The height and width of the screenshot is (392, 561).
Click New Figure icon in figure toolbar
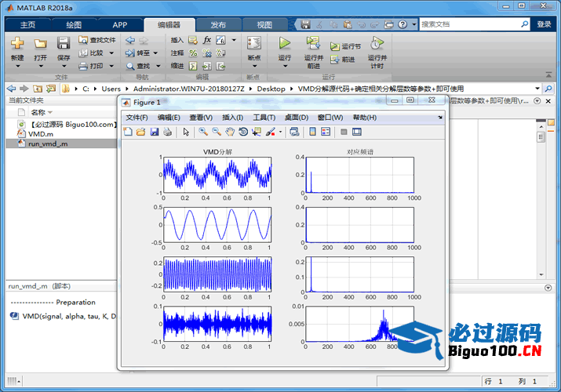click(x=128, y=132)
